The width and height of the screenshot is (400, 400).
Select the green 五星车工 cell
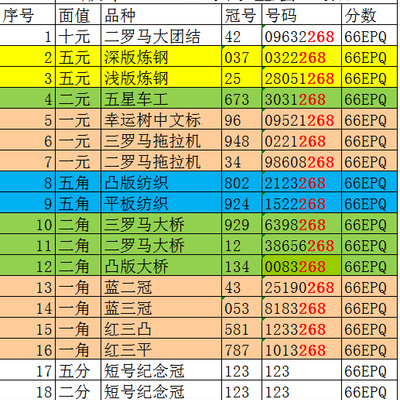(161, 99)
